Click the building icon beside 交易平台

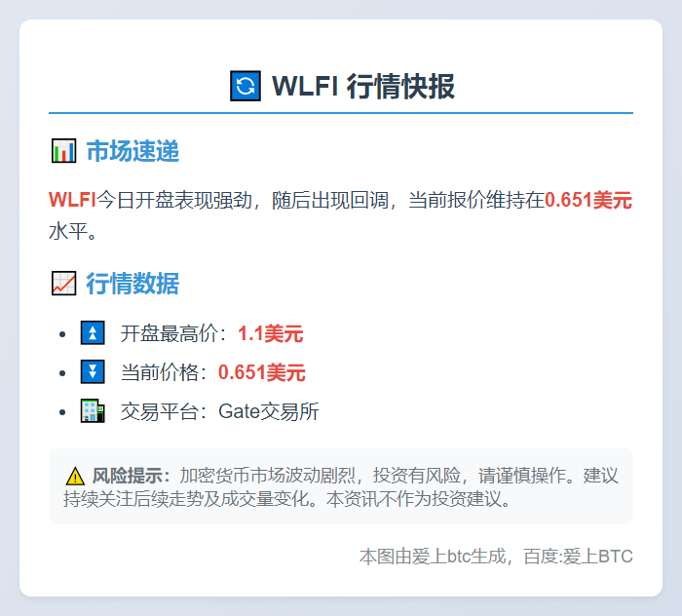(x=93, y=411)
